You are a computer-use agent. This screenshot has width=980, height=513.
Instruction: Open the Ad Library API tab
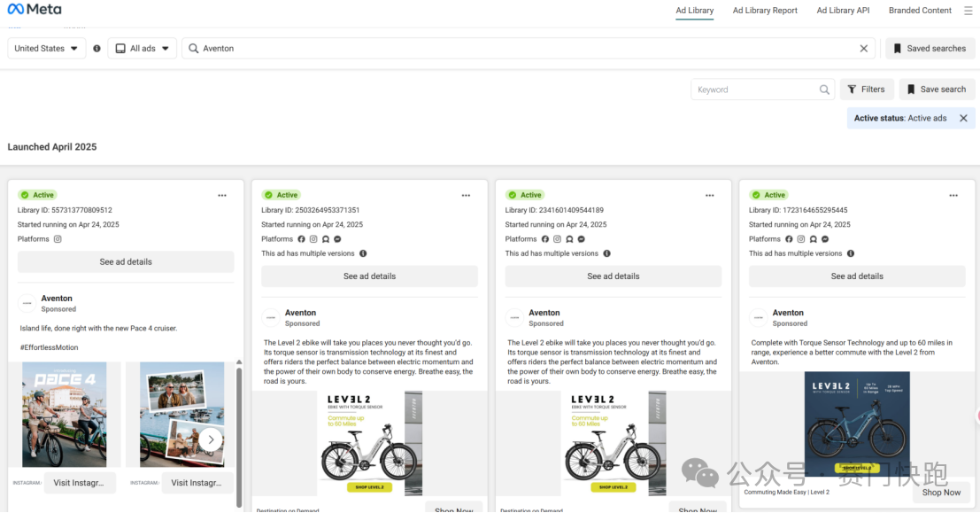click(x=843, y=11)
